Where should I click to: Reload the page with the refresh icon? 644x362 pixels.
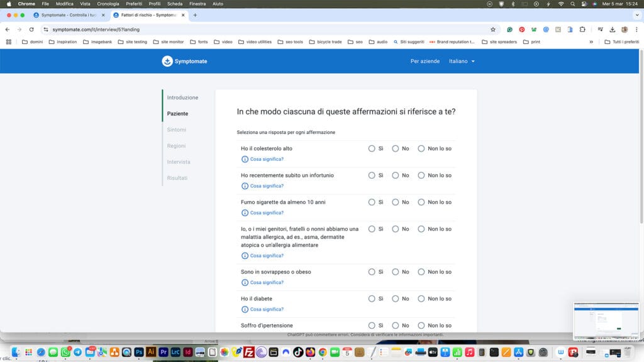click(31, 30)
